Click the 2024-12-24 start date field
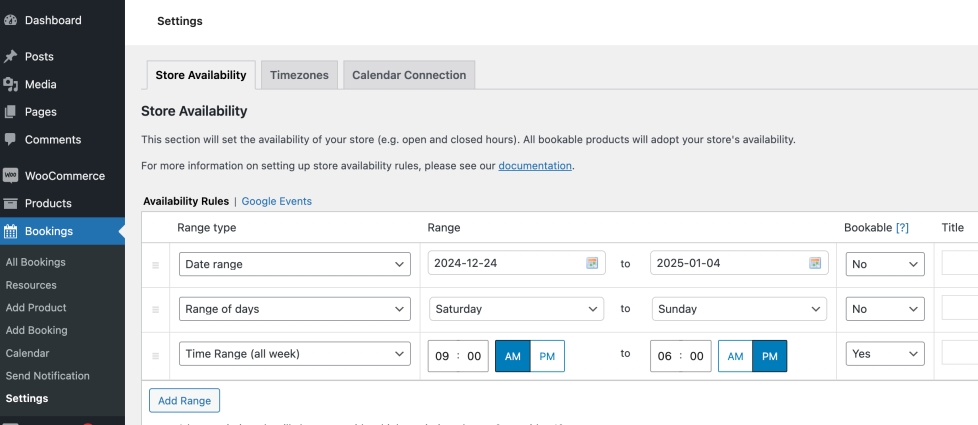The width and height of the screenshot is (978, 425). [505, 264]
